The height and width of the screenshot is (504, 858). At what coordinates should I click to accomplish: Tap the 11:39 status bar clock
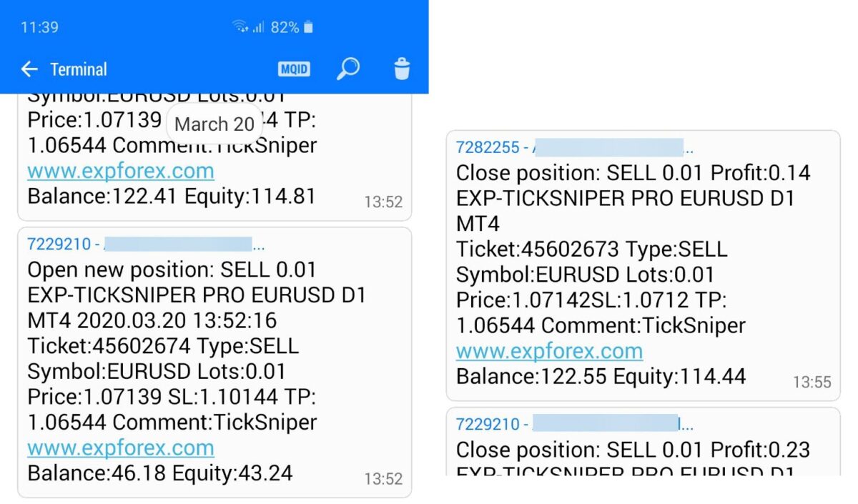click(x=39, y=27)
